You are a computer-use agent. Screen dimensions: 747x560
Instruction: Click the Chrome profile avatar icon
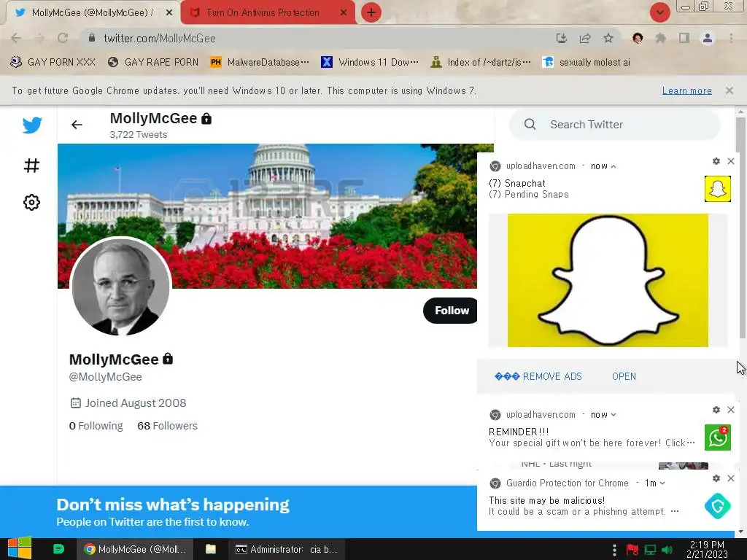[x=708, y=38]
